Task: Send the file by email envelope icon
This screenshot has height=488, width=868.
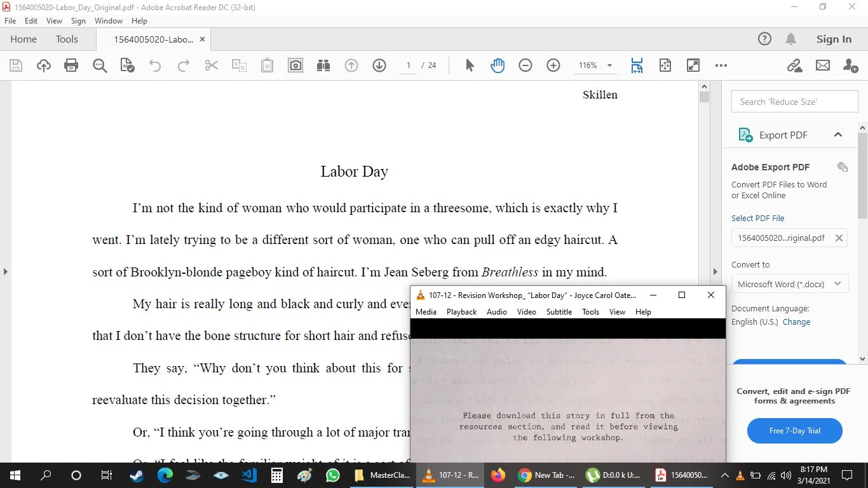Action: pyautogui.click(x=823, y=65)
